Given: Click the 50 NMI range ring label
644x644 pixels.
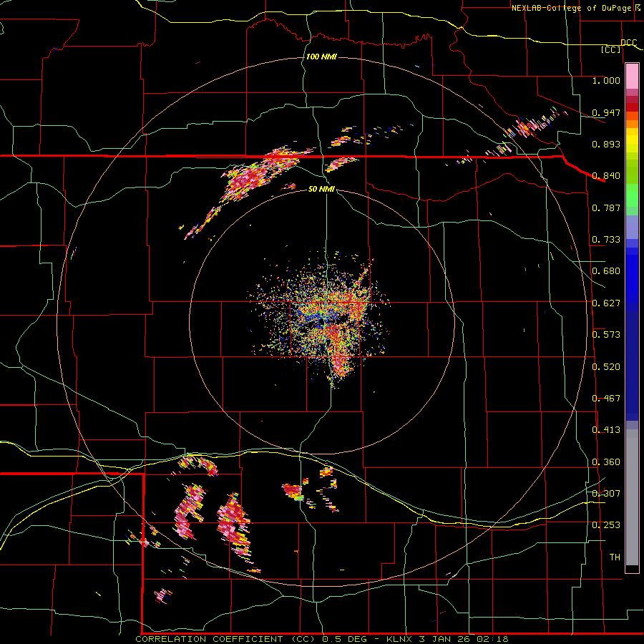Looking at the screenshot, I should (321, 189).
